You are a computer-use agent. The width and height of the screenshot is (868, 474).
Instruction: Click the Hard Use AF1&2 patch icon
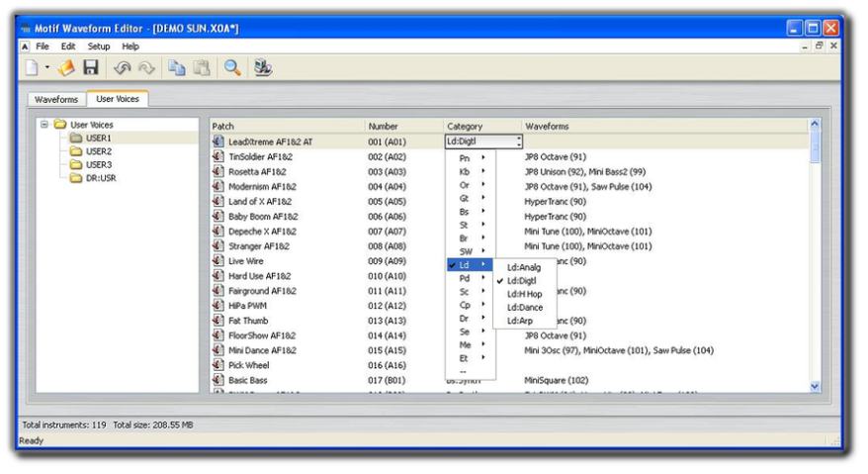[218, 275]
